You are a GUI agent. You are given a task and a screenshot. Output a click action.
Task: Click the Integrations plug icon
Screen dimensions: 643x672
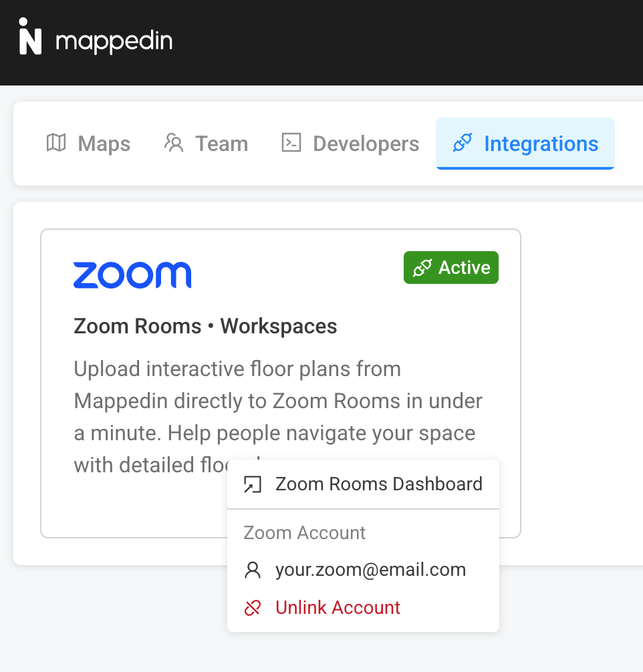point(462,143)
